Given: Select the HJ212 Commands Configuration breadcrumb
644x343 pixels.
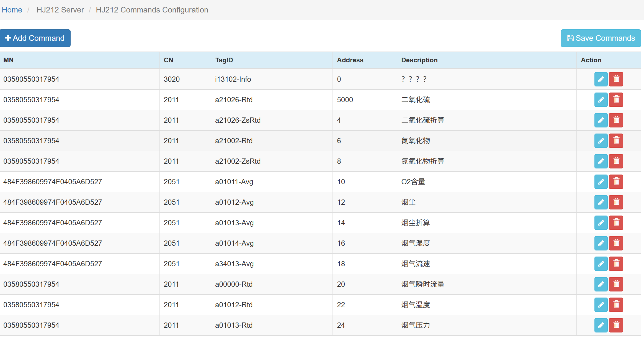Looking at the screenshot, I should click(152, 10).
